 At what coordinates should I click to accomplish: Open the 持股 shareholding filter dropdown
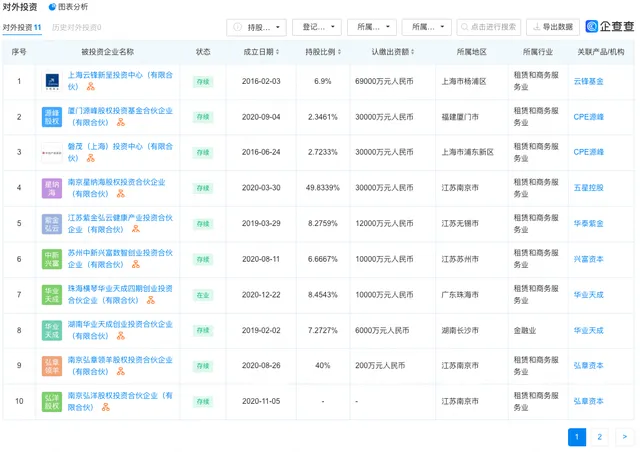point(256,27)
